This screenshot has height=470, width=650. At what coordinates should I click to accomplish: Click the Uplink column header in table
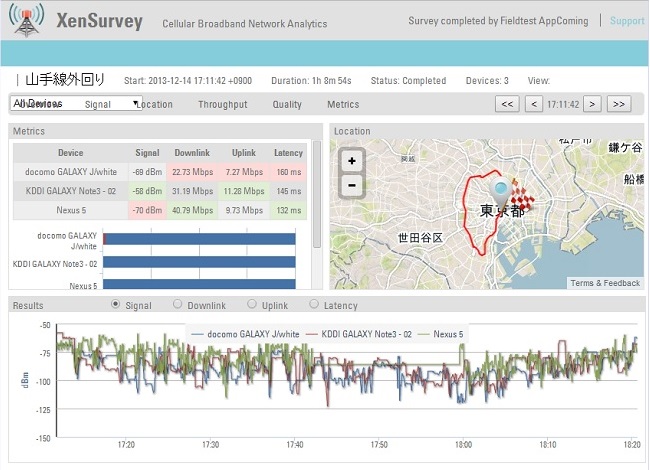244,153
